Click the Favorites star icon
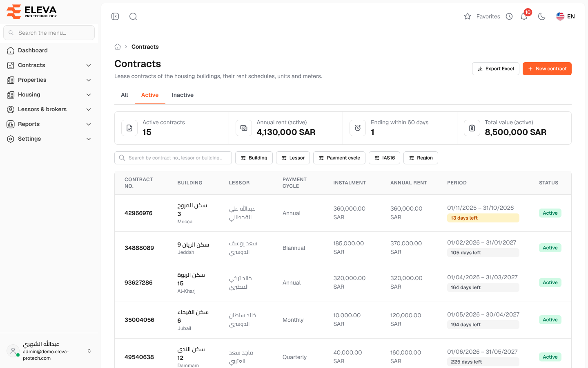Viewport: 588px width, 368px height. (468, 16)
